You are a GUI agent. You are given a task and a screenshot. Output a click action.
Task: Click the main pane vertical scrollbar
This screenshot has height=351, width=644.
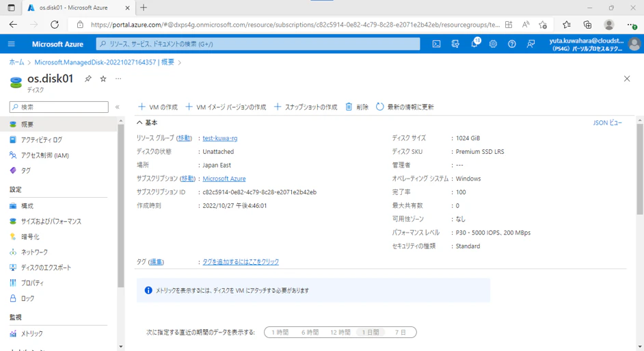pyautogui.click(x=640, y=168)
